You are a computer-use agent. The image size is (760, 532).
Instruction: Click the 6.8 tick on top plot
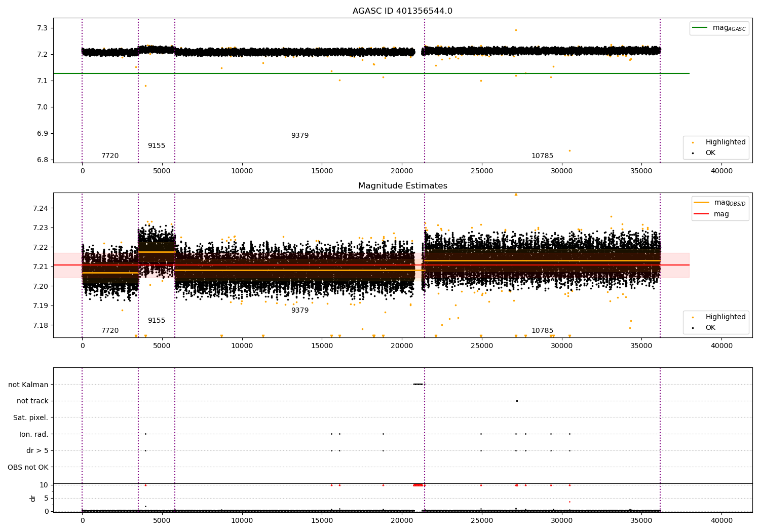pos(43,160)
